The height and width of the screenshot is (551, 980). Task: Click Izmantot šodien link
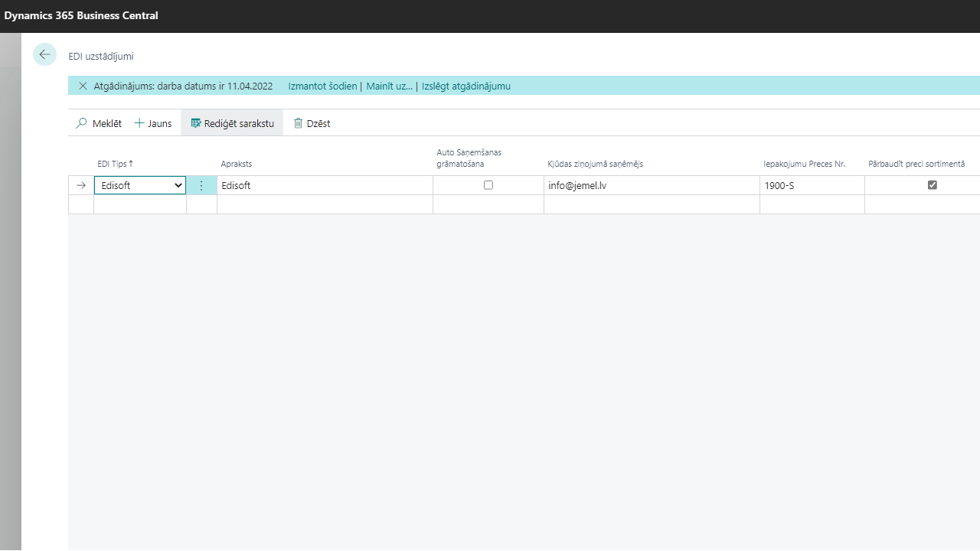[322, 86]
